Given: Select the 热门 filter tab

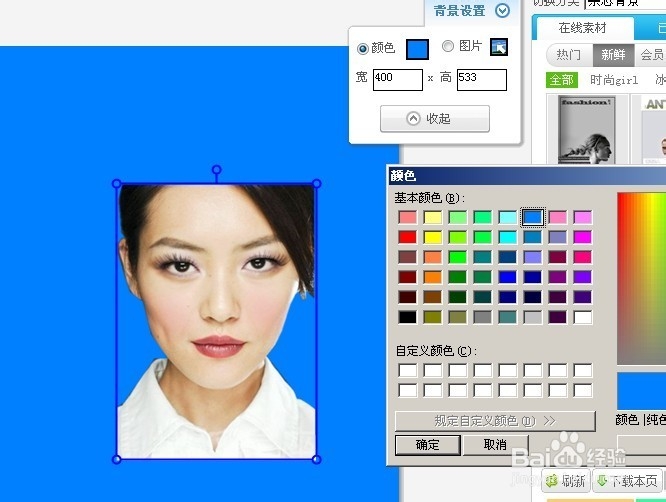Looking at the screenshot, I should pyautogui.click(x=569, y=55).
